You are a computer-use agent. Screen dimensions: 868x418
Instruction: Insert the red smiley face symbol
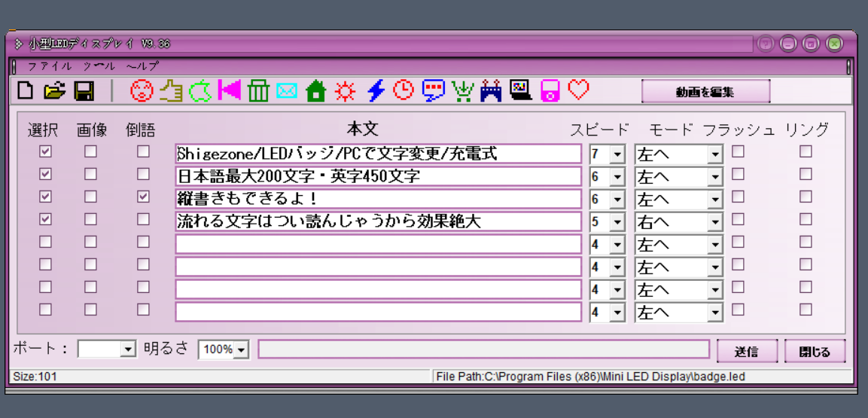point(142,90)
